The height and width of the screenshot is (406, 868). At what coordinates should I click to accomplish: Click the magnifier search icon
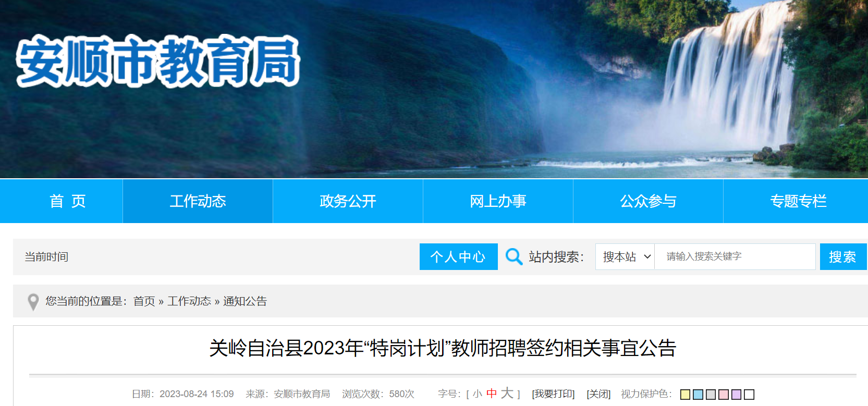(x=514, y=256)
